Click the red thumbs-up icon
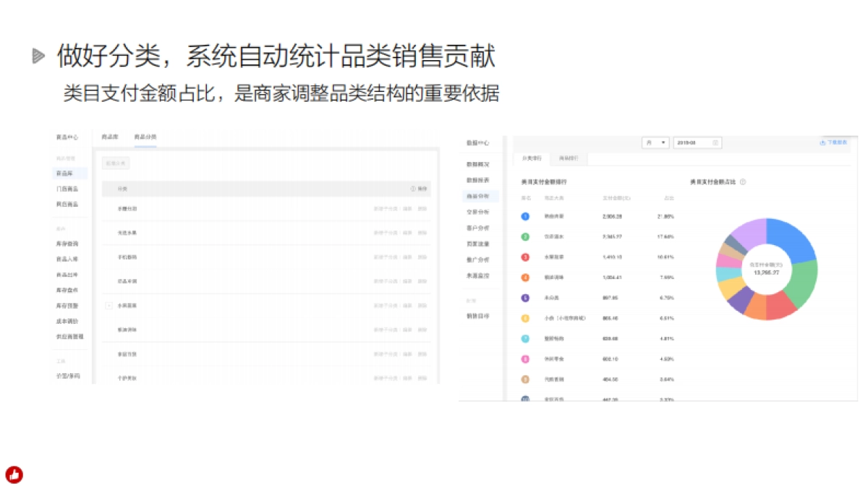The width and height of the screenshot is (868, 488). (x=14, y=474)
